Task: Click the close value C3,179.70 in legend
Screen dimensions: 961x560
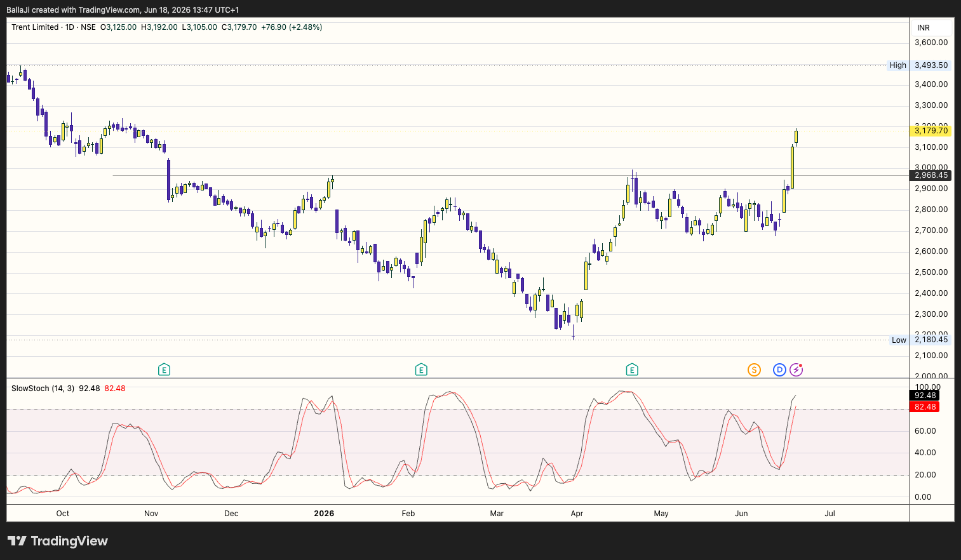Action: tap(239, 27)
